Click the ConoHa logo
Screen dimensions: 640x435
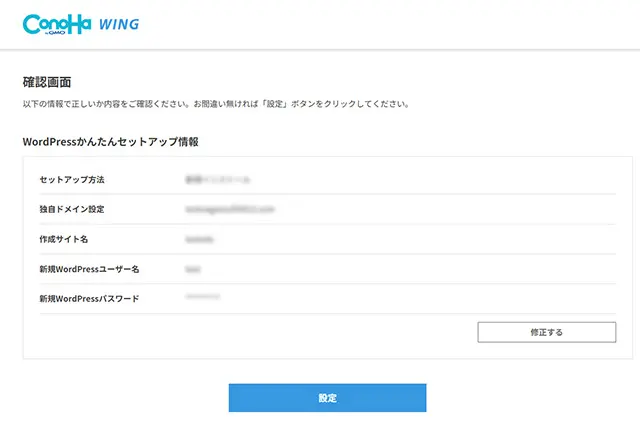click(56, 22)
